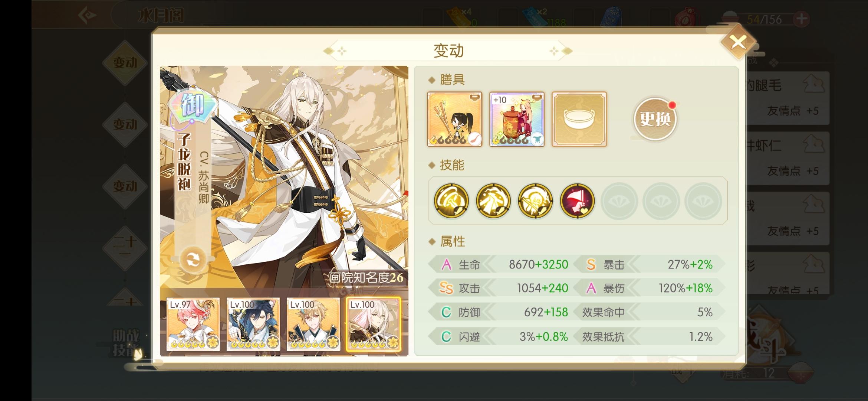
Task: Click the back arrow beside 水月阁
Action: coord(88,15)
